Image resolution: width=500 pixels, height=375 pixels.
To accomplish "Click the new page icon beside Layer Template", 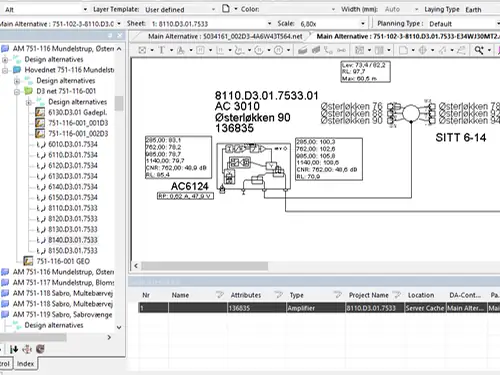I will click(x=226, y=9).
